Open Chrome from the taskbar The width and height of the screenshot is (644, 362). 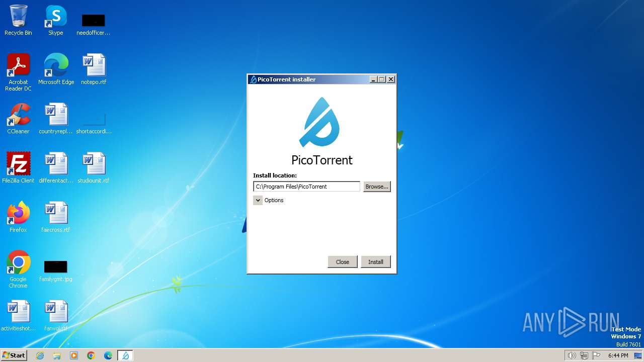point(91,355)
